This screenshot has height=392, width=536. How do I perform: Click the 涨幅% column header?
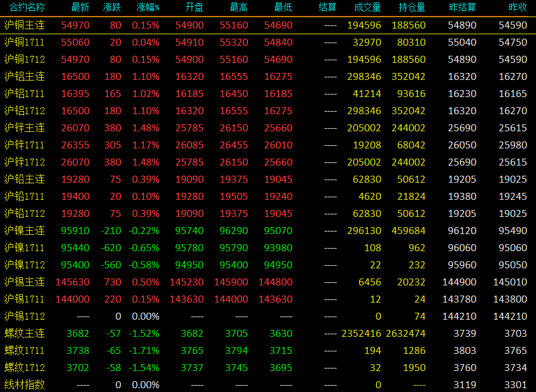148,8
